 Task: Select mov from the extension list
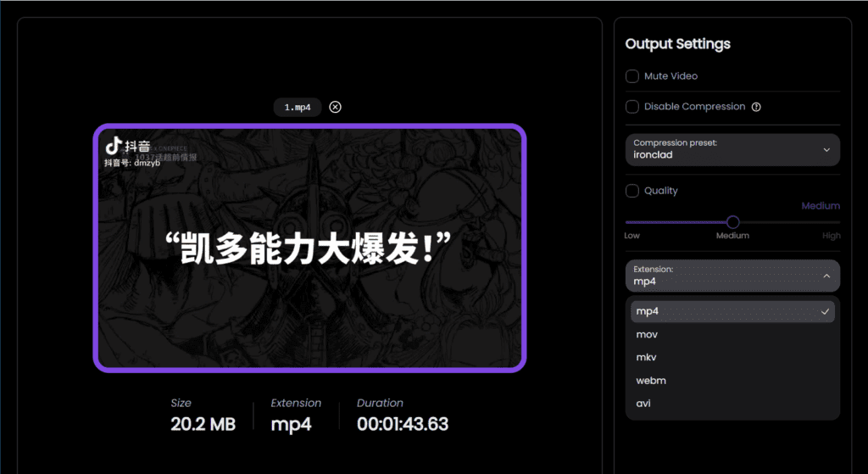click(732, 334)
